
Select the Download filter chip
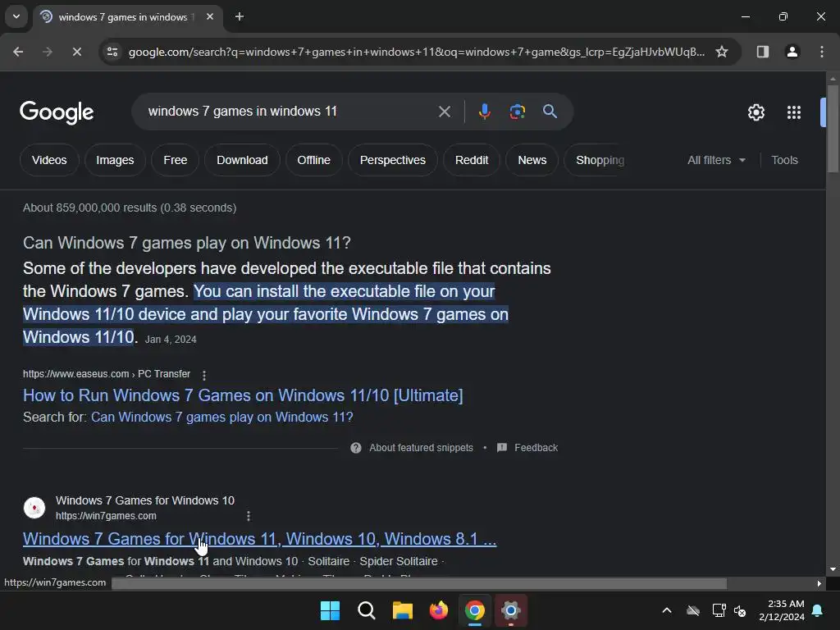tap(242, 160)
